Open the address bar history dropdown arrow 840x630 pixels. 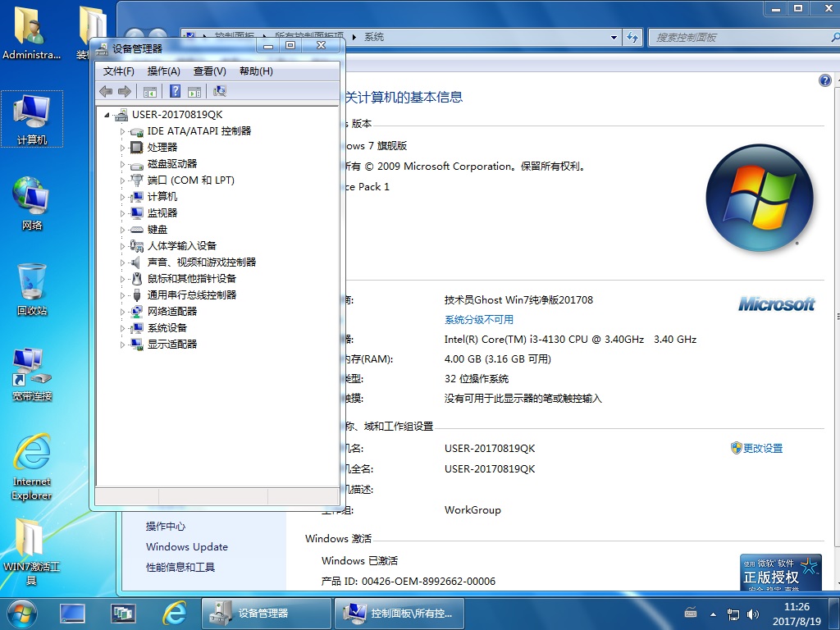614,38
